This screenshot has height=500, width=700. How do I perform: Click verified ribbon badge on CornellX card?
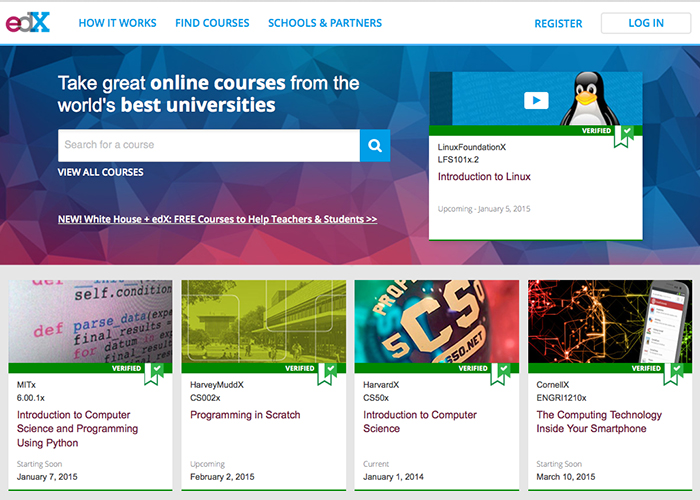coord(673,374)
